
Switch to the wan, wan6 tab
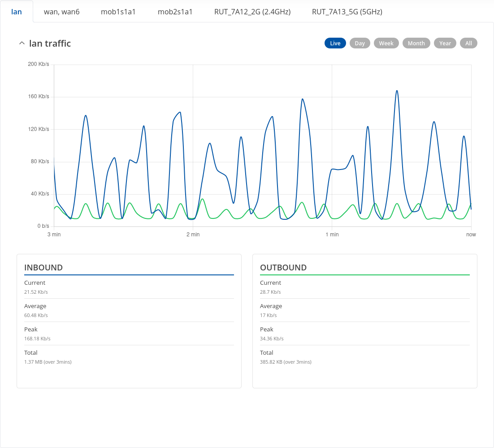point(61,12)
